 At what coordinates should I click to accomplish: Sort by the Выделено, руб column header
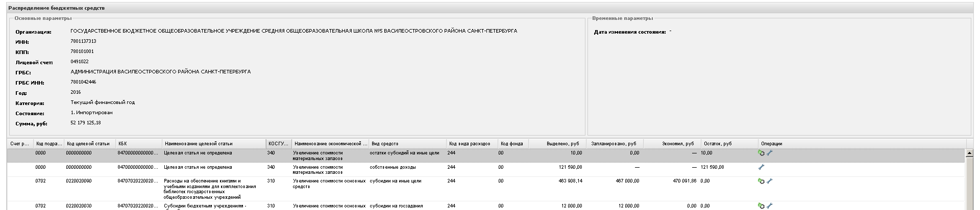tap(557, 144)
